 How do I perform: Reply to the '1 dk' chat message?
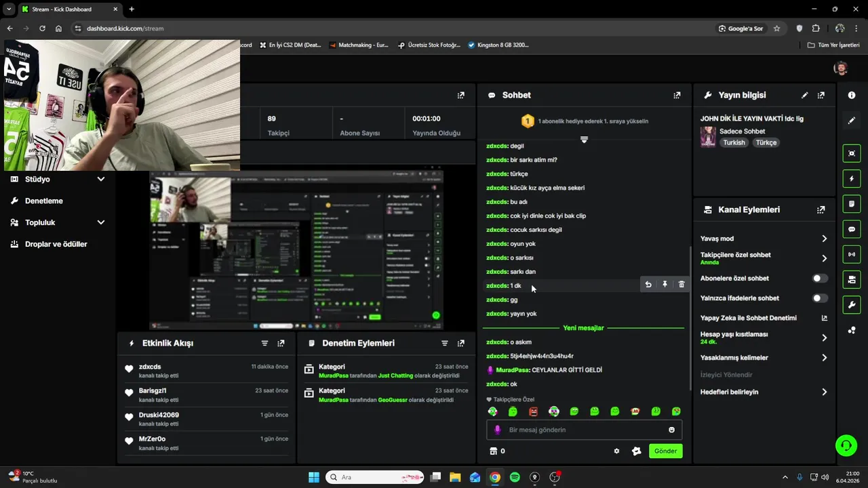(x=648, y=285)
